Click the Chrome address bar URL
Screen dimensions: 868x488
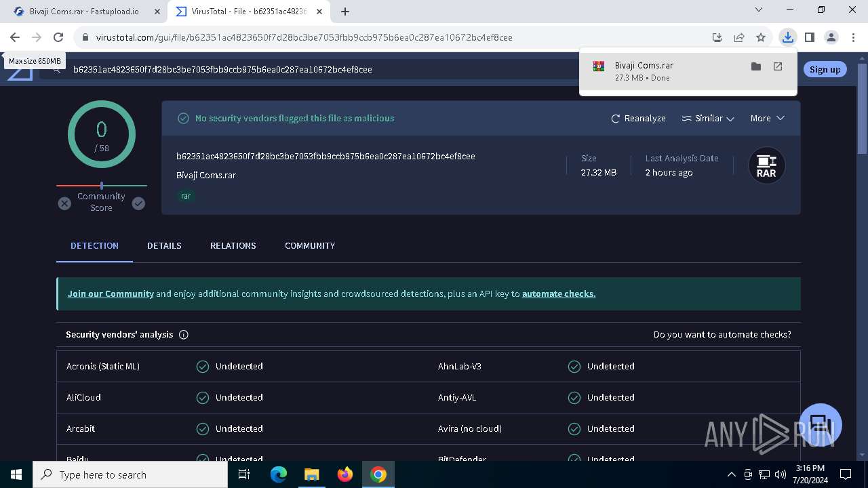[304, 37]
